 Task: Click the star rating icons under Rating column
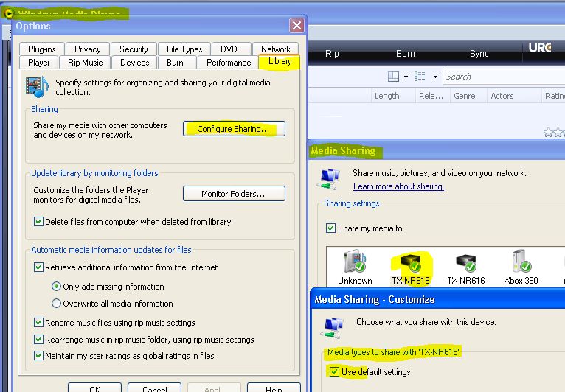pos(554,133)
